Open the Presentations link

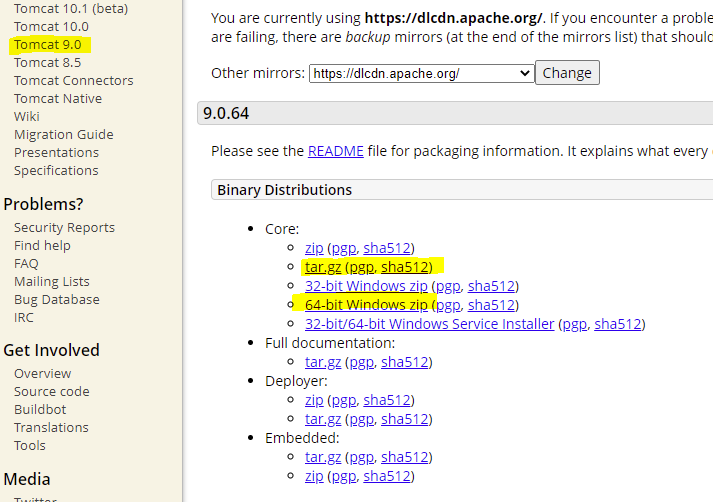click(x=56, y=152)
